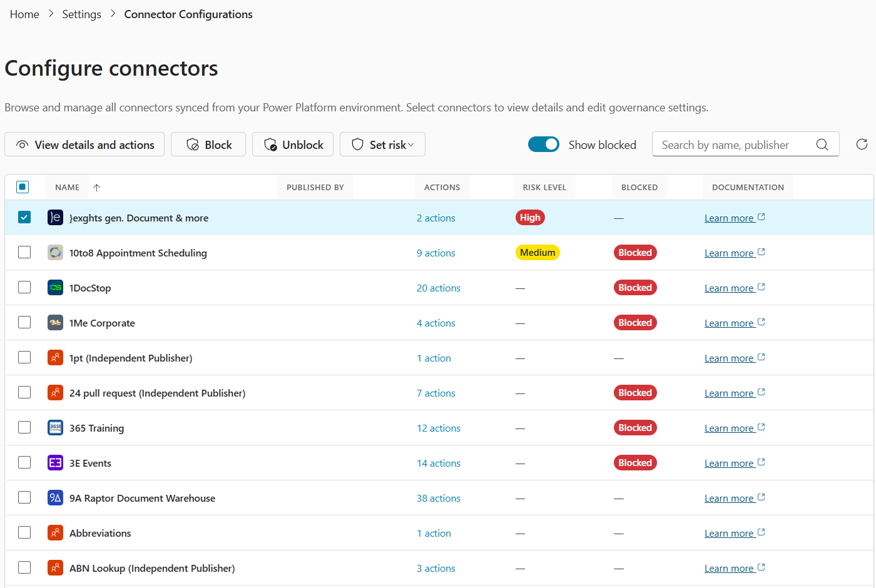
Task: Sort by the ACTIONS column header
Action: (x=442, y=187)
